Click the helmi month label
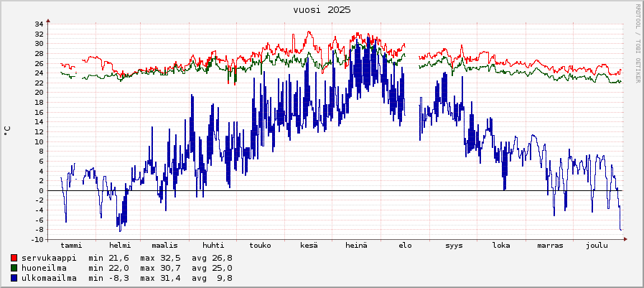The image size is (644, 288). click(120, 246)
